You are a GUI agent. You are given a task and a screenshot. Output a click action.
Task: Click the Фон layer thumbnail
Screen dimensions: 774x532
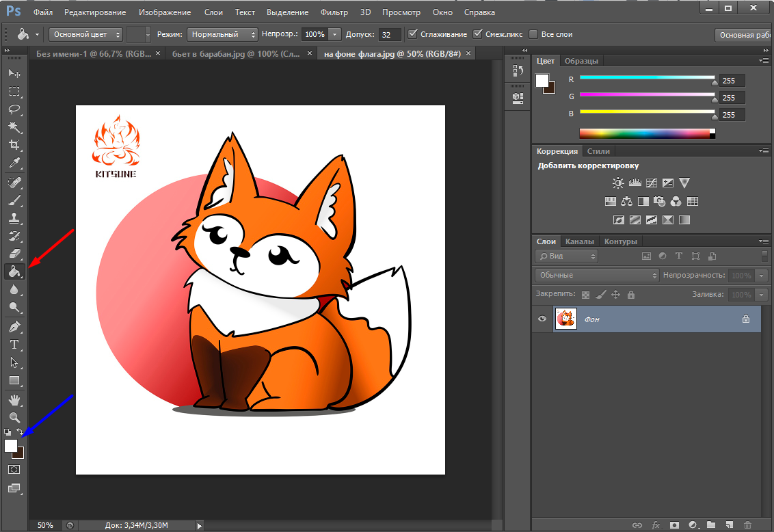click(566, 319)
